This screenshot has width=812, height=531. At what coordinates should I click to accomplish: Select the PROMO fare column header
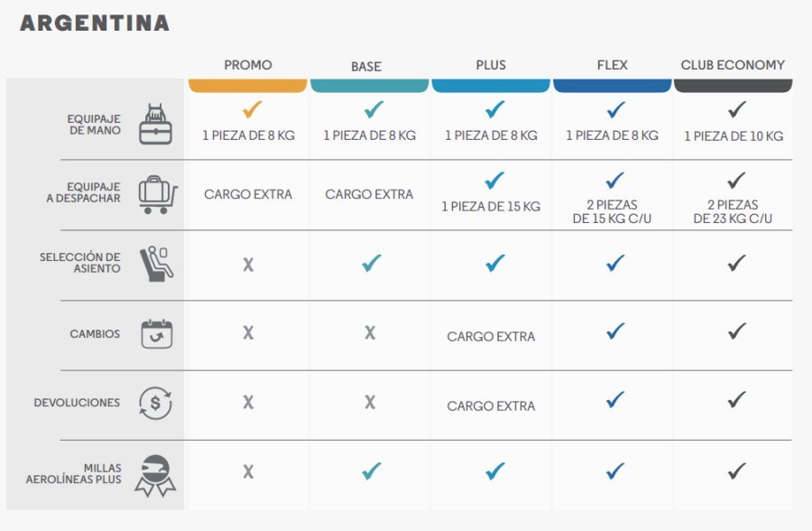247,65
